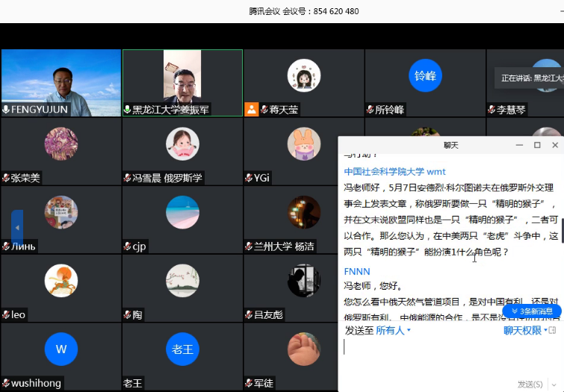Click FENGYUJUN's microphone icon
Screen dimensions: 564x392
pyautogui.click(x=6, y=109)
